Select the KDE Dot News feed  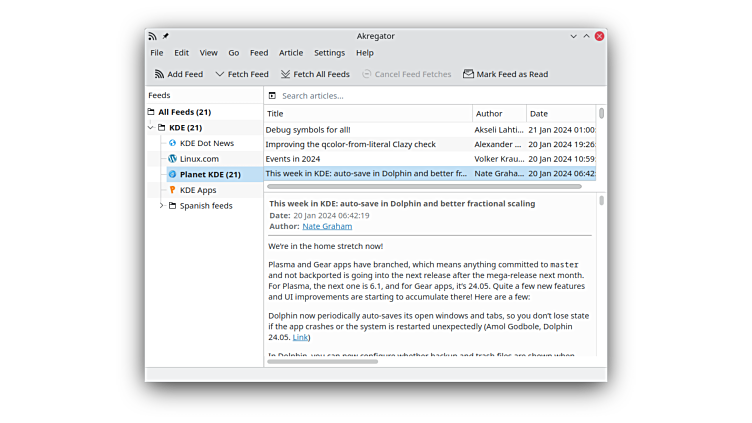click(x=206, y=143)
